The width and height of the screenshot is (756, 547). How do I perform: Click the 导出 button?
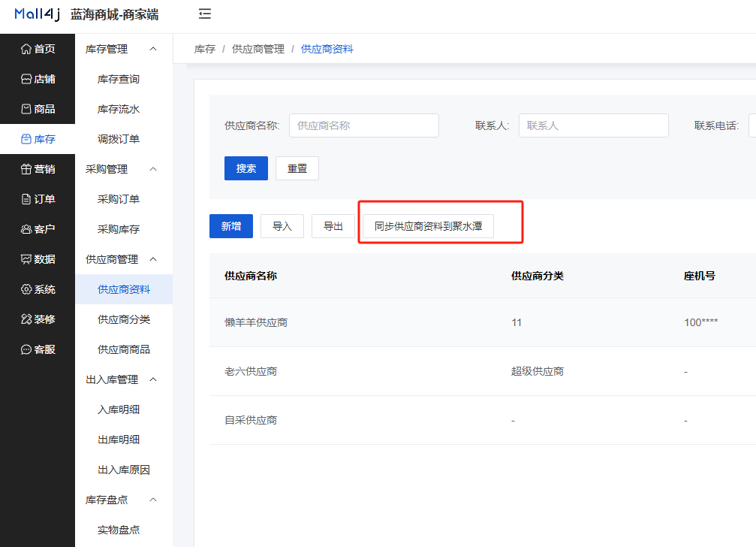(333, 226)
